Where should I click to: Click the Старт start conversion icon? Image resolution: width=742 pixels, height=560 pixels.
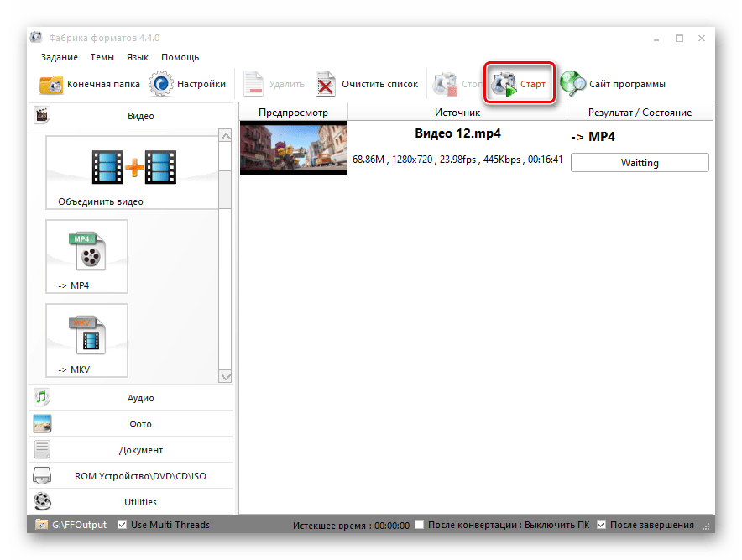coord(504,84)
